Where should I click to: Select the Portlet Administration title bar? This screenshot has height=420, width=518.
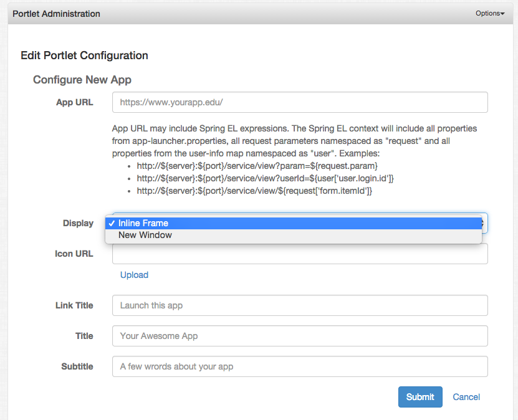click(x=56, y=13)
